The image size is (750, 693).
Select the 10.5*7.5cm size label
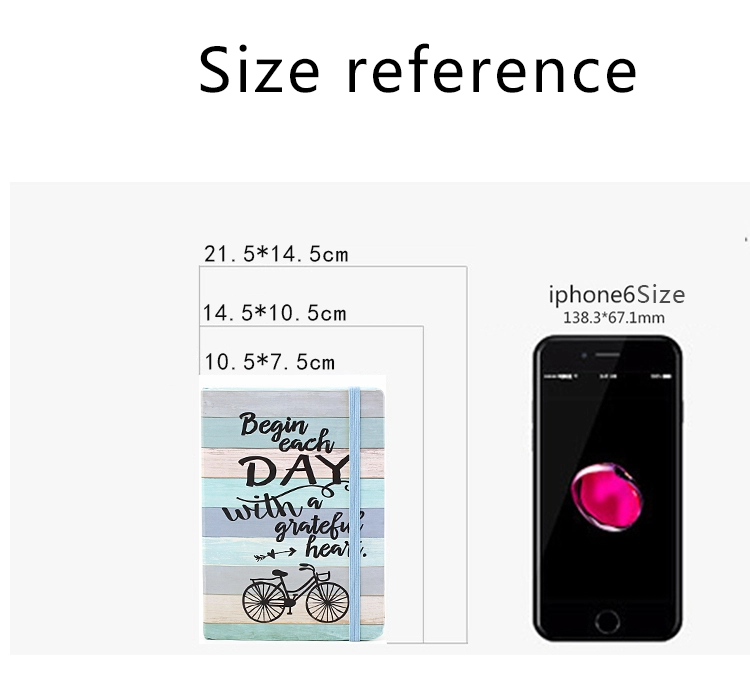click(269, 362)
